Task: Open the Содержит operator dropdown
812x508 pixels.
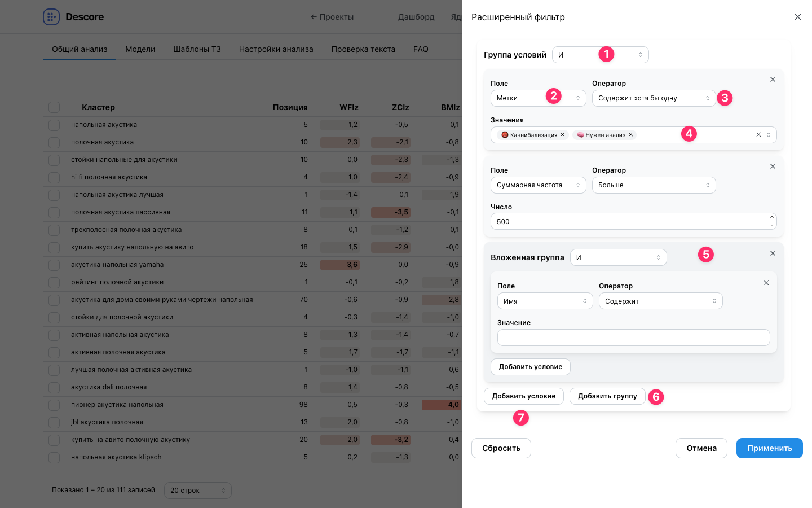Action: point(661,301)
